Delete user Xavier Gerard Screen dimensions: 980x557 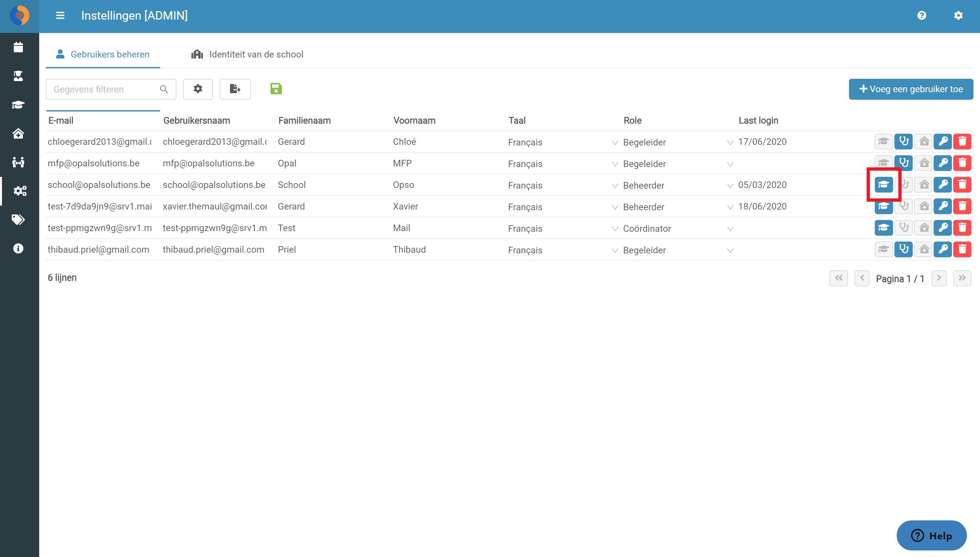(x=962, y=206)
